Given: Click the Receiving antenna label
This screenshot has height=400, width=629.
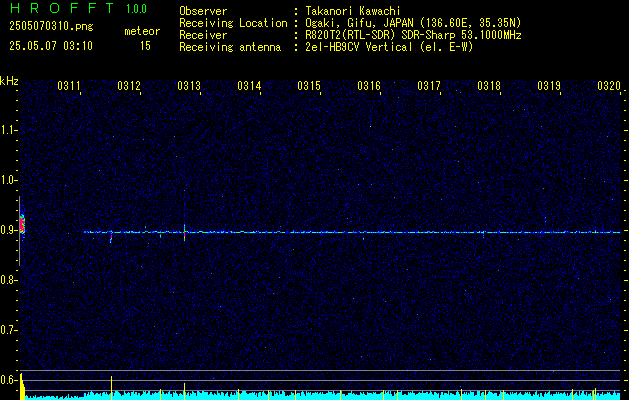Looking at the screenshot, I should (x=230, y=47).
